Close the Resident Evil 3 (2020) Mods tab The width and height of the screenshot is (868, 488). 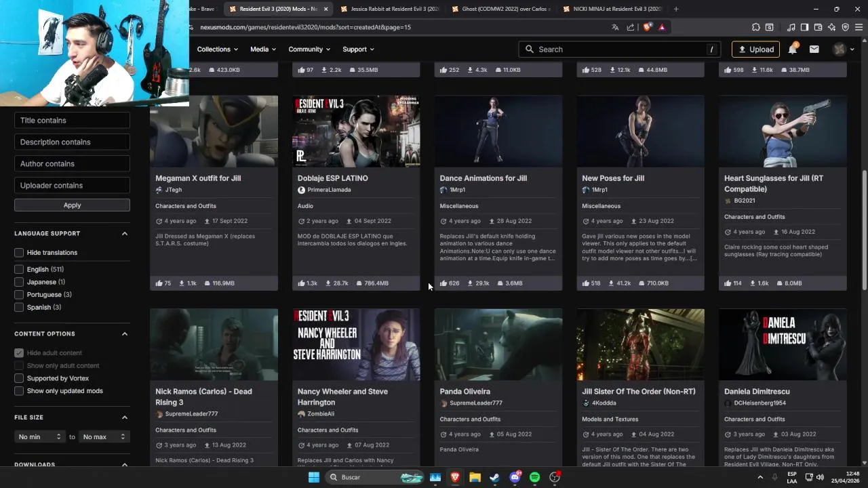(326, 9)
